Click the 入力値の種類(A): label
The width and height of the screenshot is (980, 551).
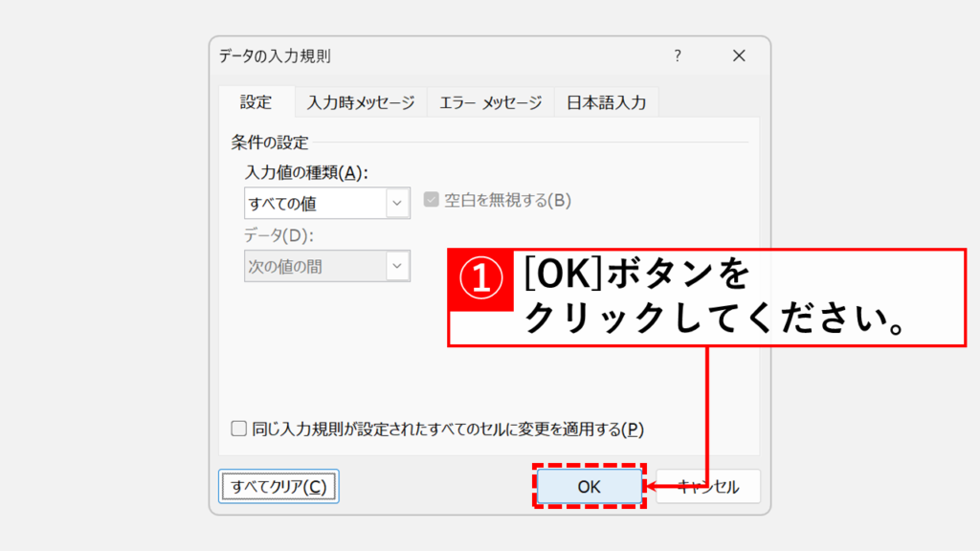point(306,172)
